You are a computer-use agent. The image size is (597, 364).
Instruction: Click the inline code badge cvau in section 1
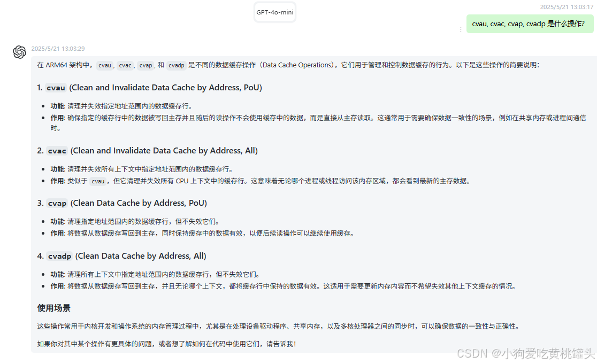pyautogui.click(x=56, y=88)
